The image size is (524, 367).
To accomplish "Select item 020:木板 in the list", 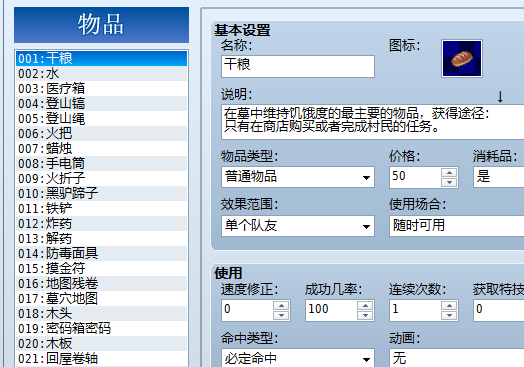I will tap(101, 344).
